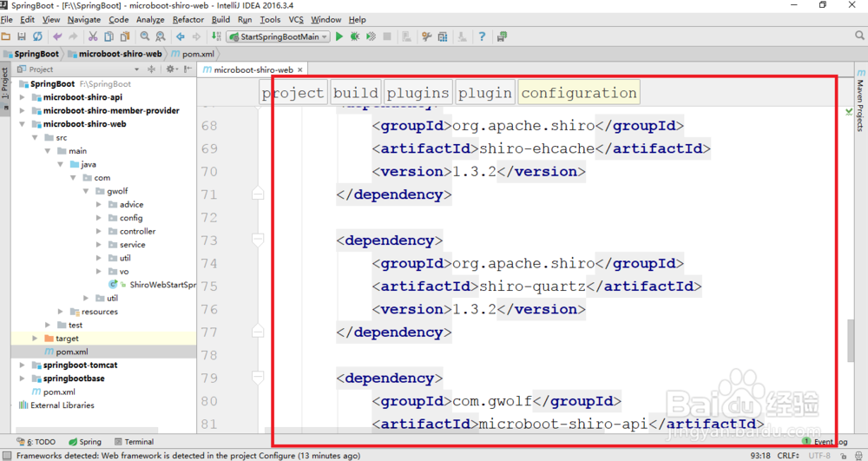Image resolution: width=868 pixels, height=461 pixels.
Task: Click the Paste toolbar icon
Action: [125, 36]
